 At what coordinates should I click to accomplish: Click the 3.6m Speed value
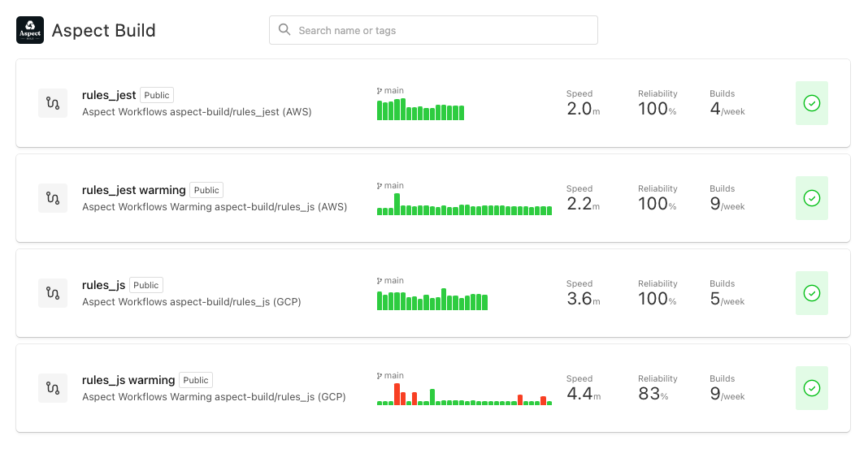tap(583, 299)
